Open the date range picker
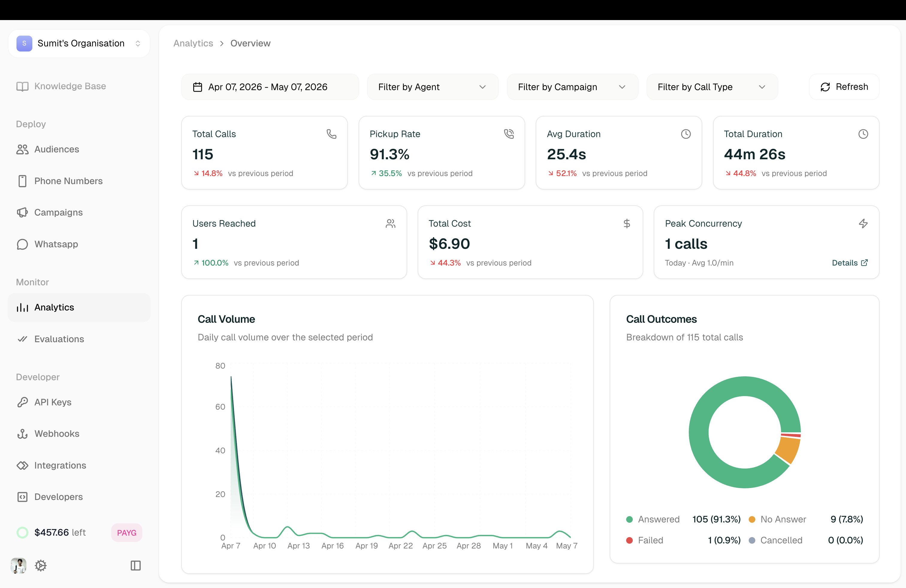 point(270,87)
